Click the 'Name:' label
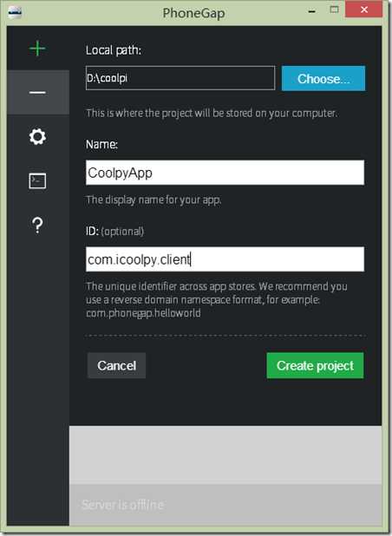Viewport: 392px width, 536px height. (101, 144)
